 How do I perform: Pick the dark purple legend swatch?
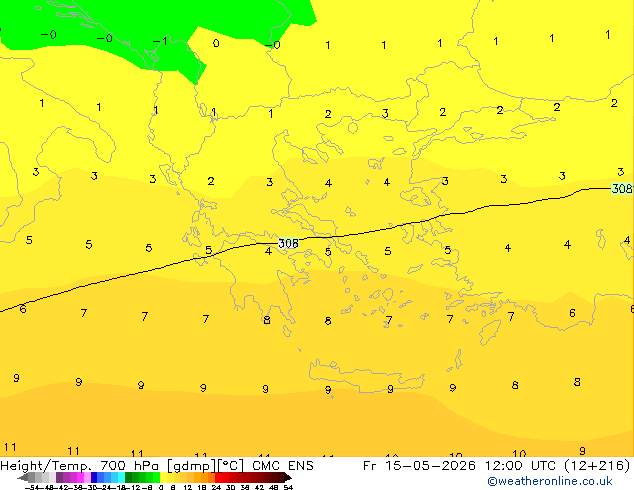(x=59, y=477)
